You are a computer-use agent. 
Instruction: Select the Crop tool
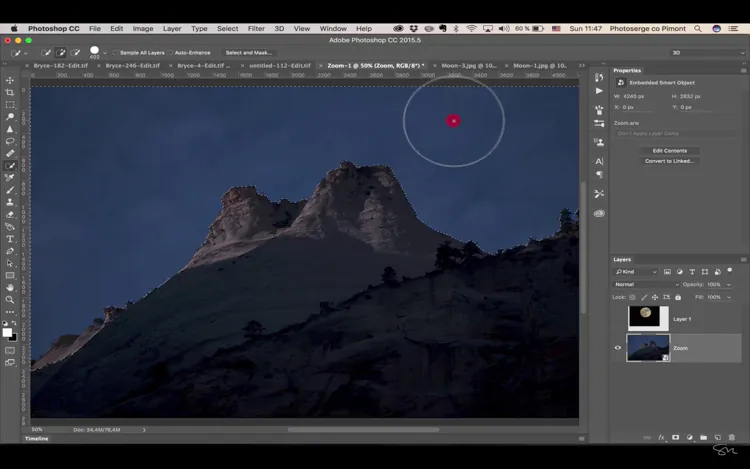point(10,92)
